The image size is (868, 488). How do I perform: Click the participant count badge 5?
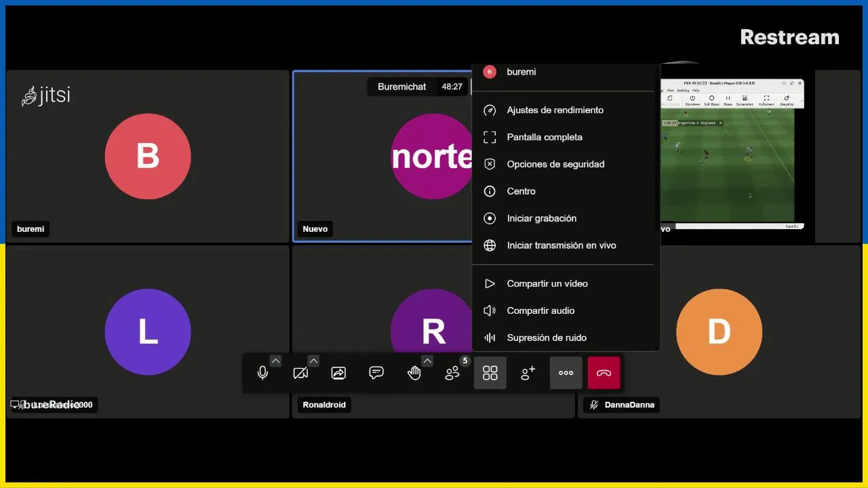465,361
